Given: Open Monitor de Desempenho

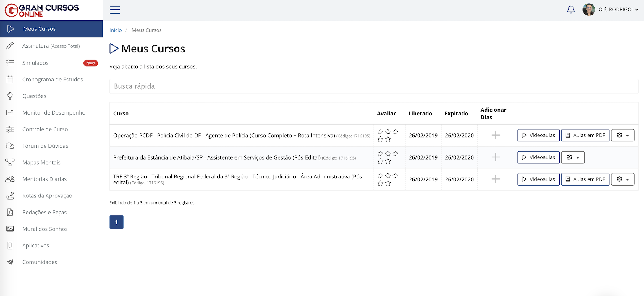Looking at the screenshot, I should (51, 112).
